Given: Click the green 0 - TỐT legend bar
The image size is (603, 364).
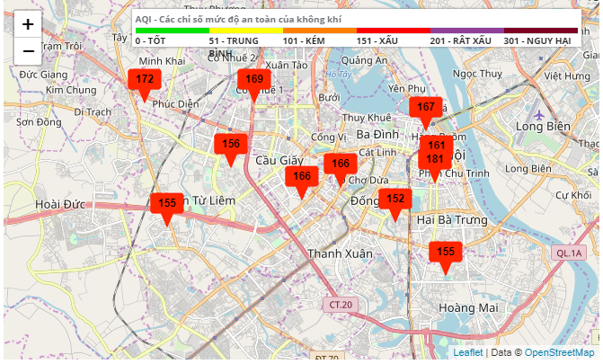Looking at the screenshot, I should click(x=172, y=31).
